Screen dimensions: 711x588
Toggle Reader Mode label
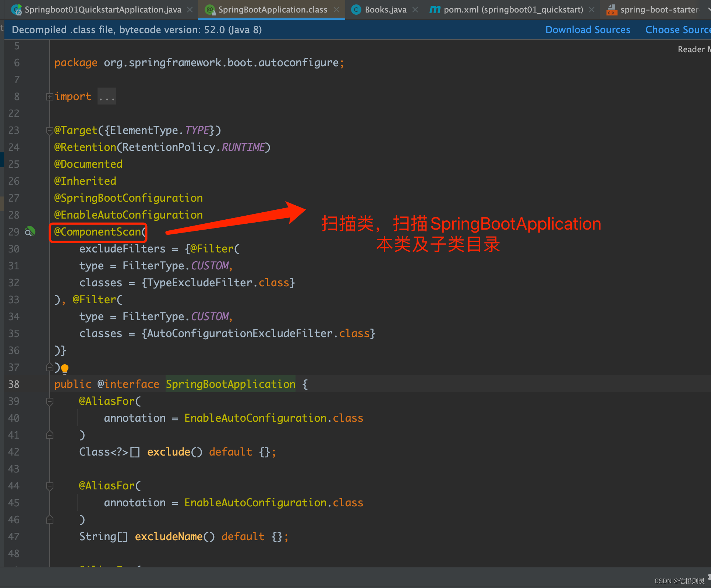[694, 49]
